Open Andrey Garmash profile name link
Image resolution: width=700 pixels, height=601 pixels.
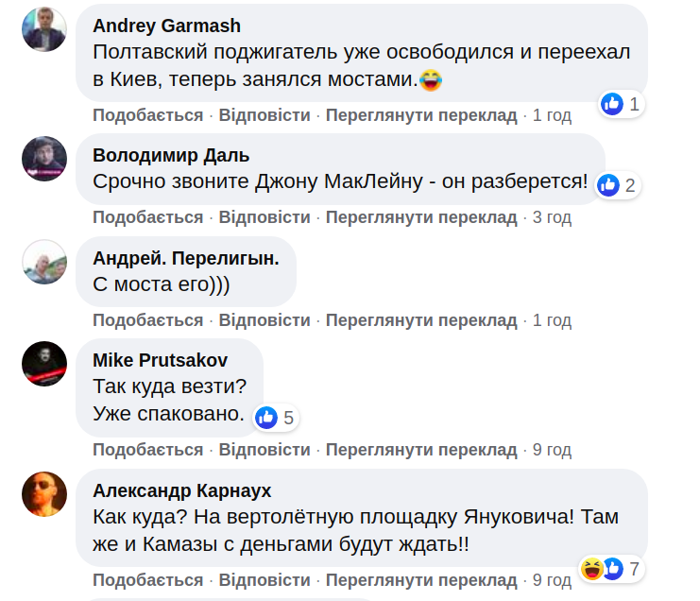(166, 26)
